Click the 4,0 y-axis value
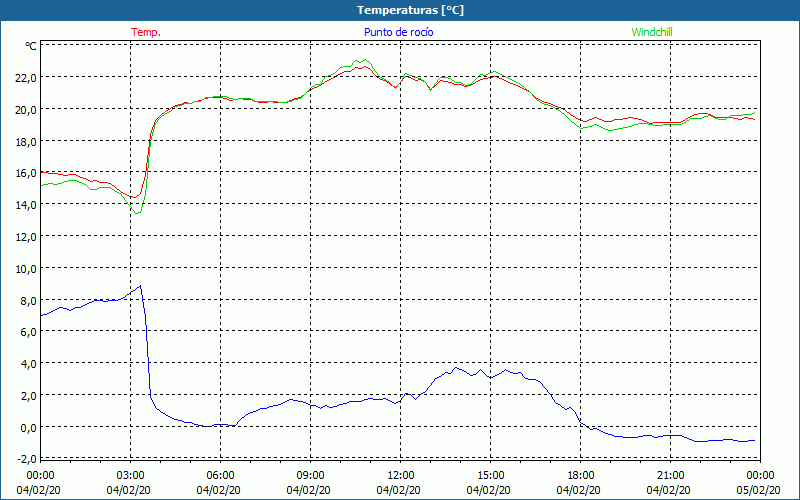Viewport: 800px width, 500px height. 29,364
